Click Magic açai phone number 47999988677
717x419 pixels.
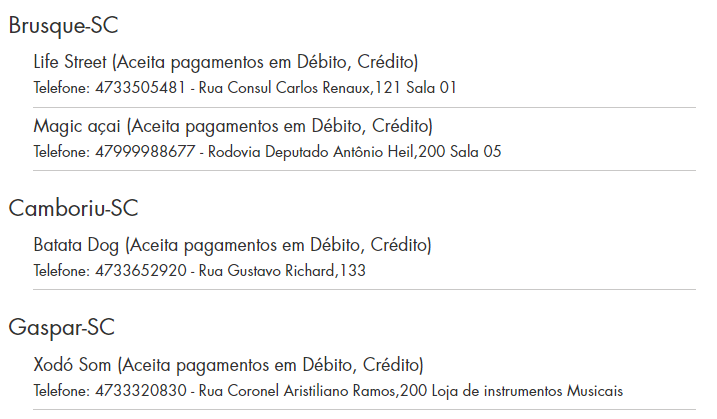tap(145, 151)
